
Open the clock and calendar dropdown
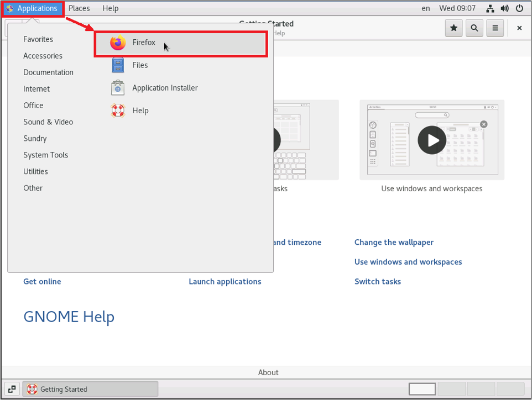457,8
